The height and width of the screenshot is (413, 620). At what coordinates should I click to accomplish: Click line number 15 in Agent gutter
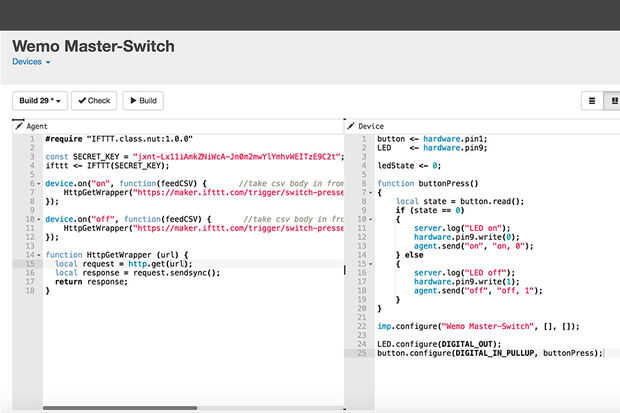point(30,264)
